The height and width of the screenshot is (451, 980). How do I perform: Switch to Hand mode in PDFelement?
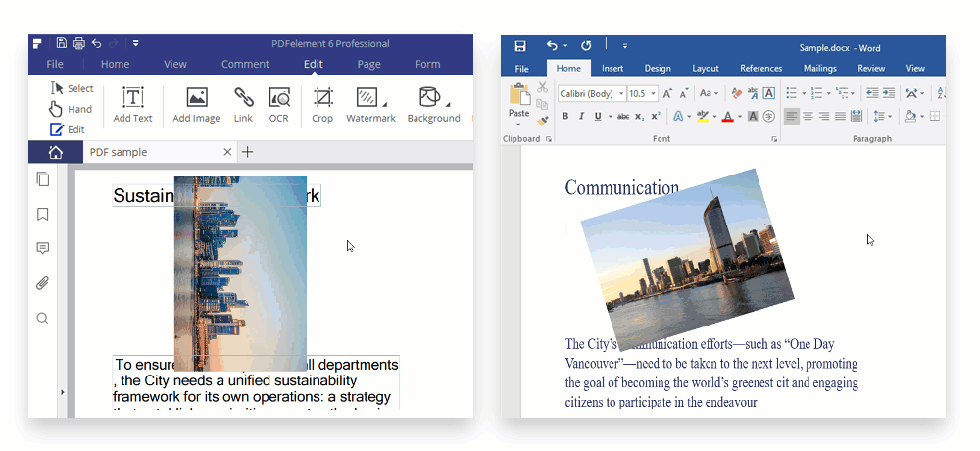pos(71,109)
